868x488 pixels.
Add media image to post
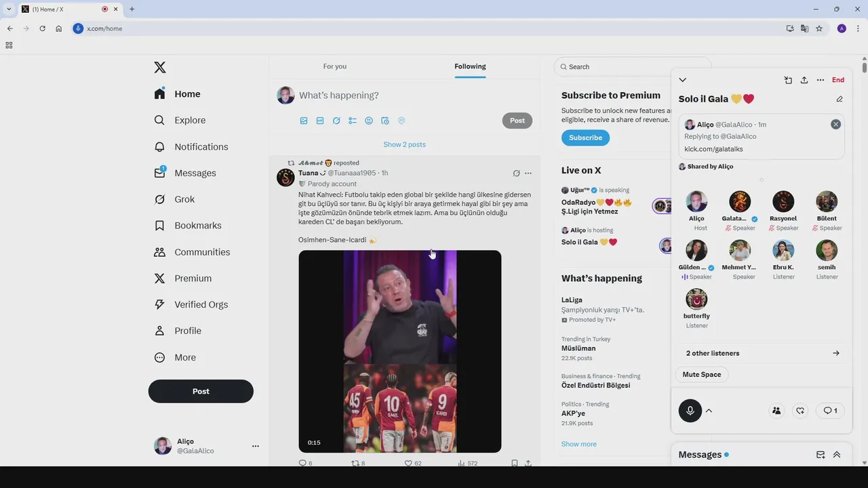pyautogui.click(x=304, y=121)
